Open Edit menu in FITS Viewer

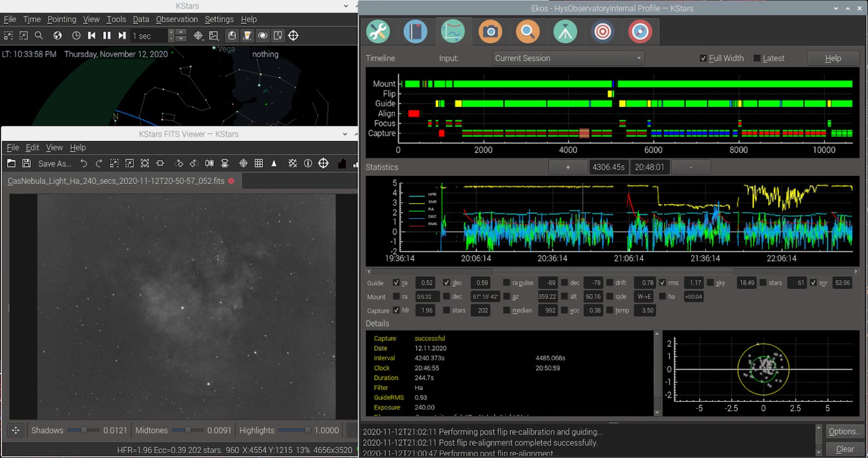tap(33, 147)
